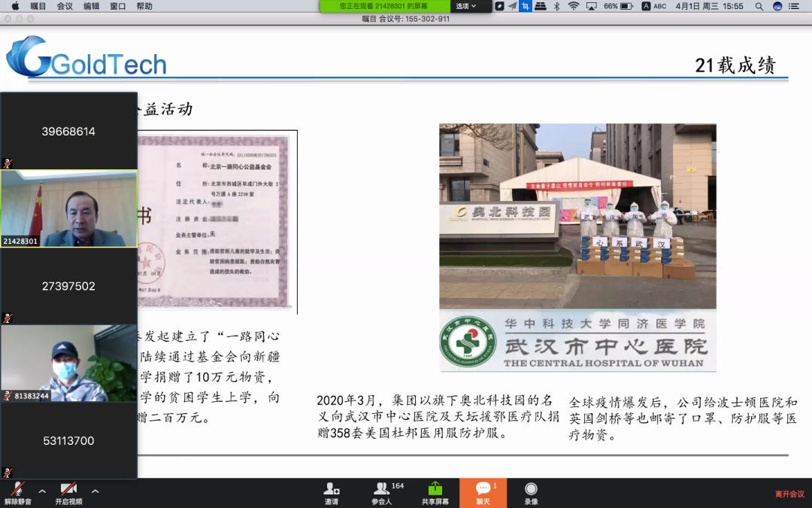Click muted mic icon beside name 81383244
812x508 pixels.
[8, 396]
